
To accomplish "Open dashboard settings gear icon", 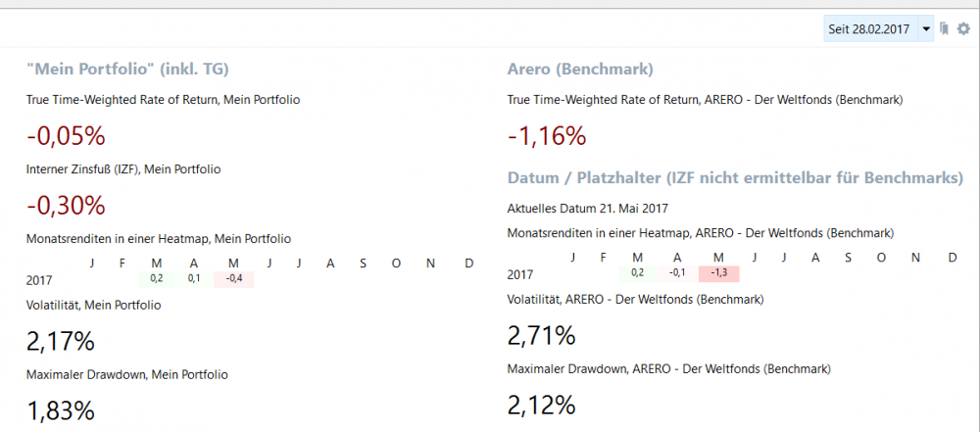I will click(963, 29).
